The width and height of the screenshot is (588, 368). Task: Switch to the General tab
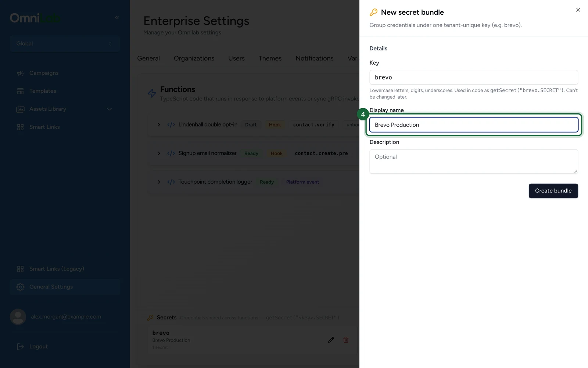tap(148, 58)
